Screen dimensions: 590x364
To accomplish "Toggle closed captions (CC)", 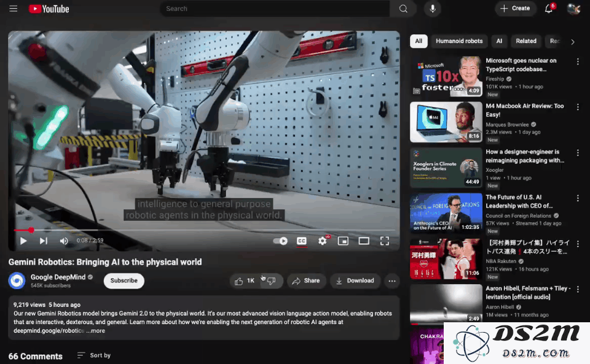I will pyautogui.click(x=301, y=241).
